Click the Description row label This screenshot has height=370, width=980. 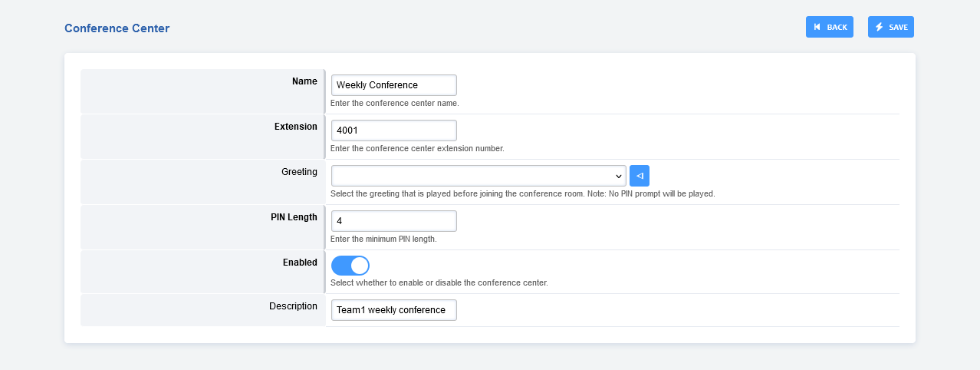point(293,306)
